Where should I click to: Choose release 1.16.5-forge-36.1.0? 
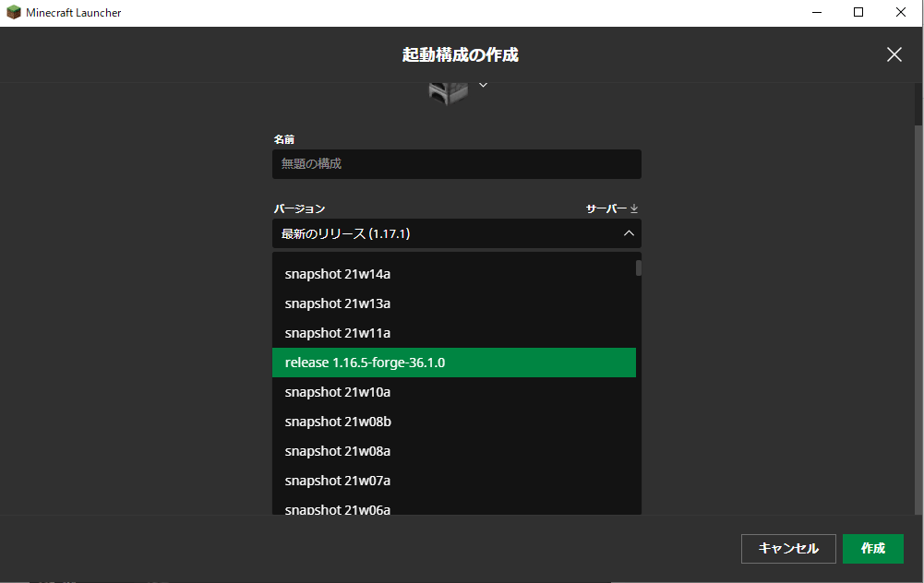pyautogui.click(x=454, y=363)
